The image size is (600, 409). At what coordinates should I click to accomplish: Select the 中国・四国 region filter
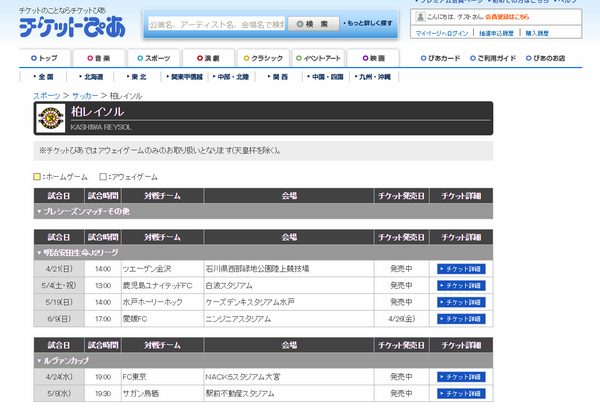pyautogui.click(x=326, y=77)
